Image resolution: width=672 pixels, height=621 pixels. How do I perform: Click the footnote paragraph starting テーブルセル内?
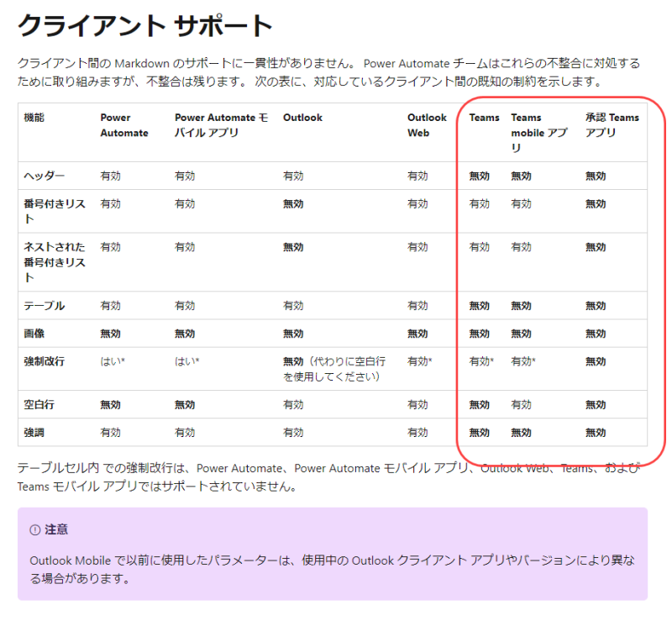click(x=328, y=477)
